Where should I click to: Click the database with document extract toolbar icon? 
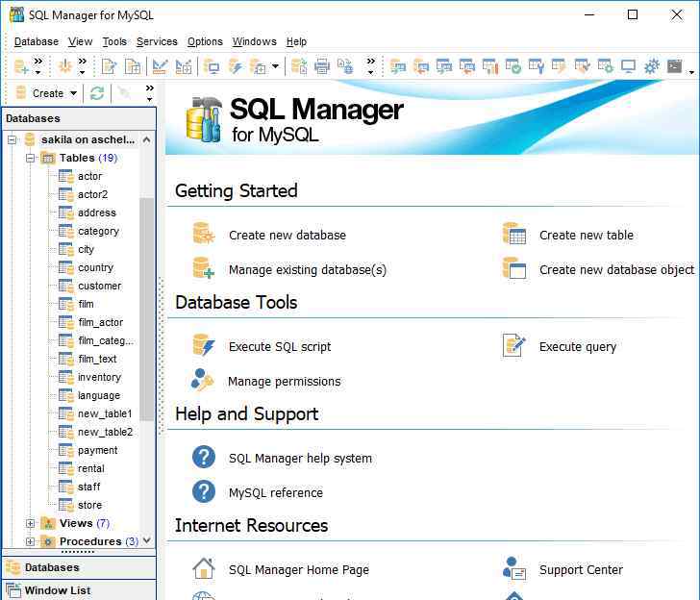click(299, 67)
